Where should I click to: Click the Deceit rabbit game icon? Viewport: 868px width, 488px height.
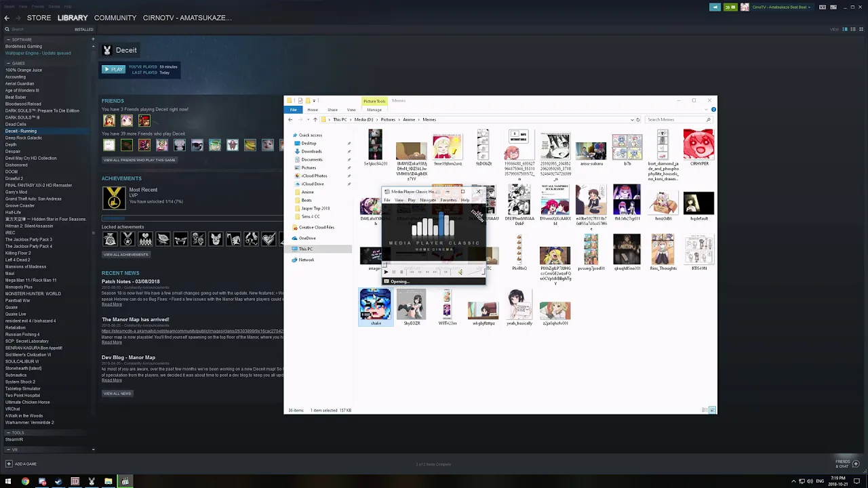107,50
